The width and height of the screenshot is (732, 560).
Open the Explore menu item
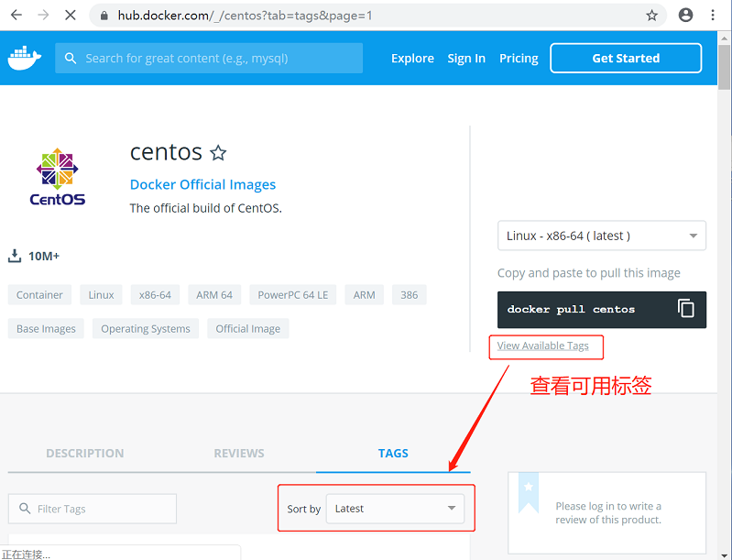[x=412, y=58]
